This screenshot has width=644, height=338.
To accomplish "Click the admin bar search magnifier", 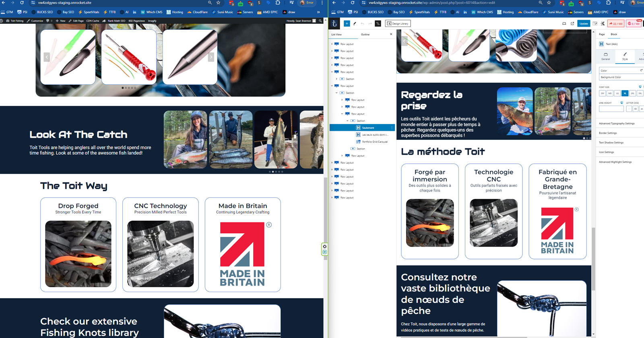I will coord(320,21).
